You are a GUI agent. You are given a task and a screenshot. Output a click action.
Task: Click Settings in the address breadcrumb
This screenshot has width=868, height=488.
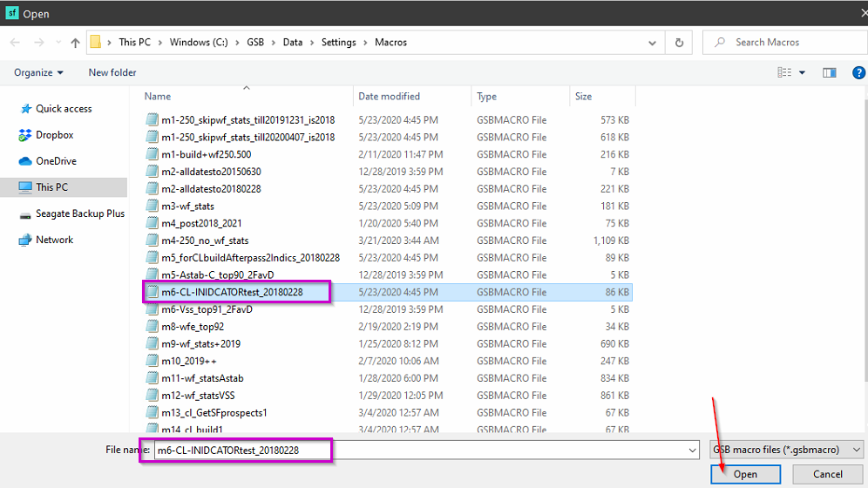coord(338,42)
